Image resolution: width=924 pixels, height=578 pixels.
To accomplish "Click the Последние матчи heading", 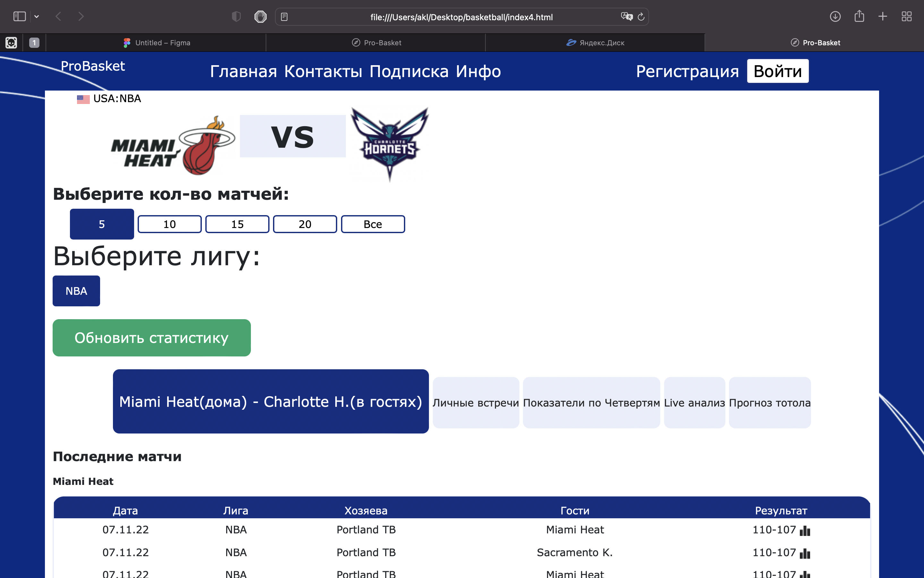I will tap(117, 456).
